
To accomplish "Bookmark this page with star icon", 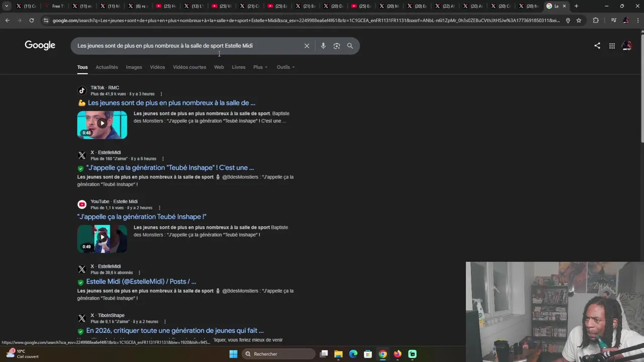I will pos(579,20).
